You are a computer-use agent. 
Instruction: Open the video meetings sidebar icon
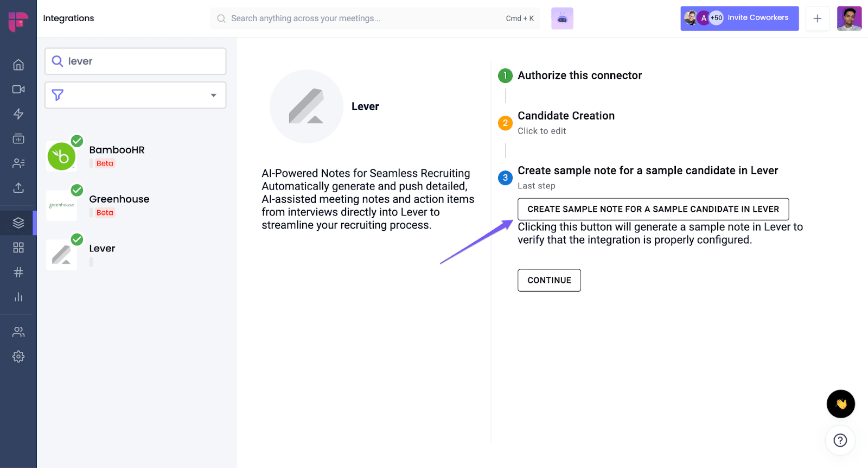pyautogui.click(x=18, y=89)
